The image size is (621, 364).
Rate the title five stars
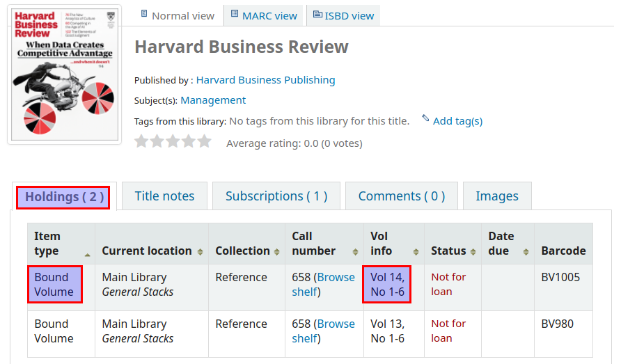205,141
